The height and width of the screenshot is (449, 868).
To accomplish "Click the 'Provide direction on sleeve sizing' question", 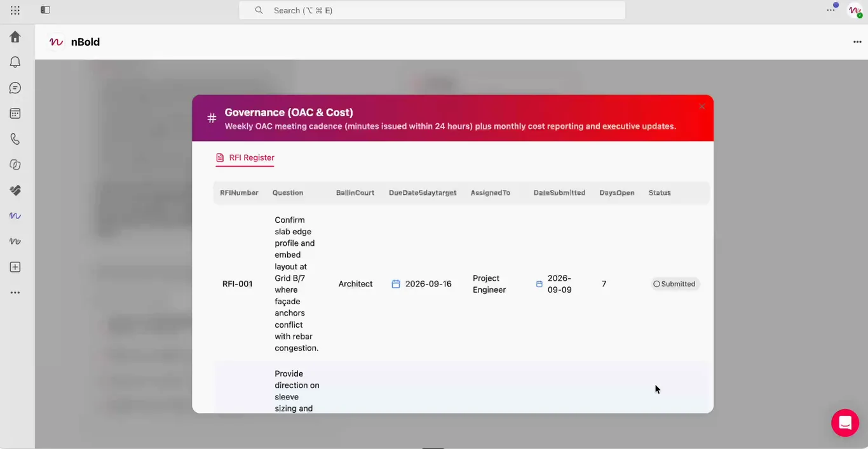I will (297, 391).
